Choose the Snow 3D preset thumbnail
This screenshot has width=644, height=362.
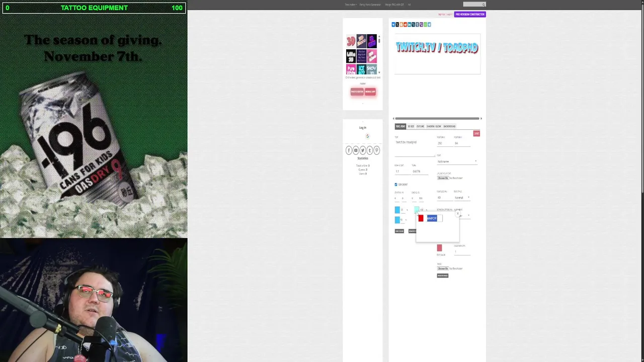click(372, 69)
